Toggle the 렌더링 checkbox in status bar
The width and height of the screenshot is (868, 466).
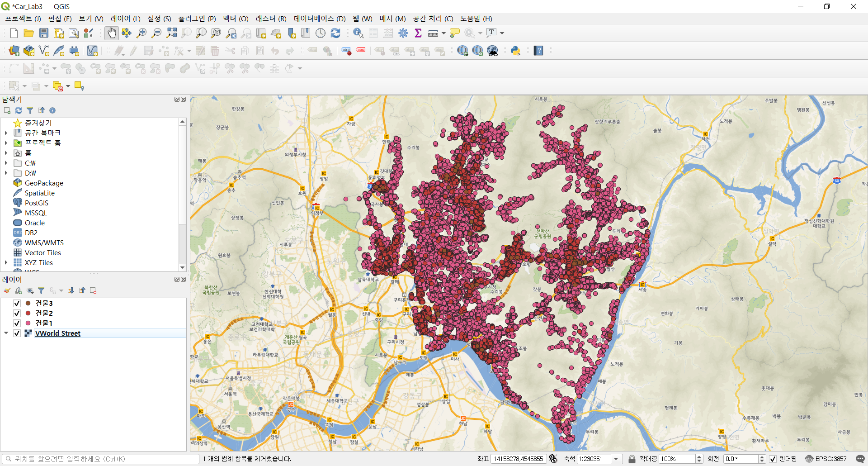[x=773, y=459]
